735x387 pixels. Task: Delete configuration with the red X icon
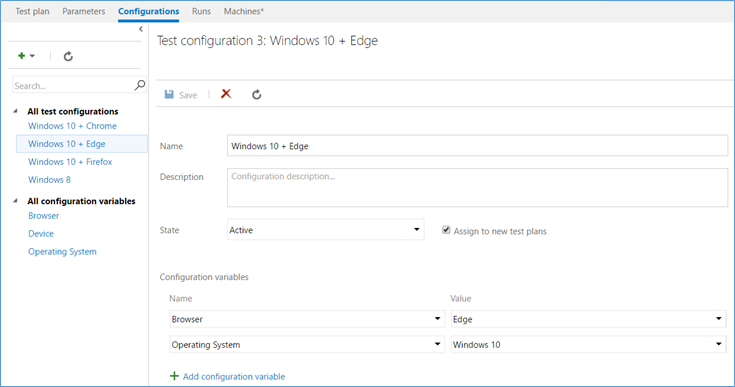point(226,94)
